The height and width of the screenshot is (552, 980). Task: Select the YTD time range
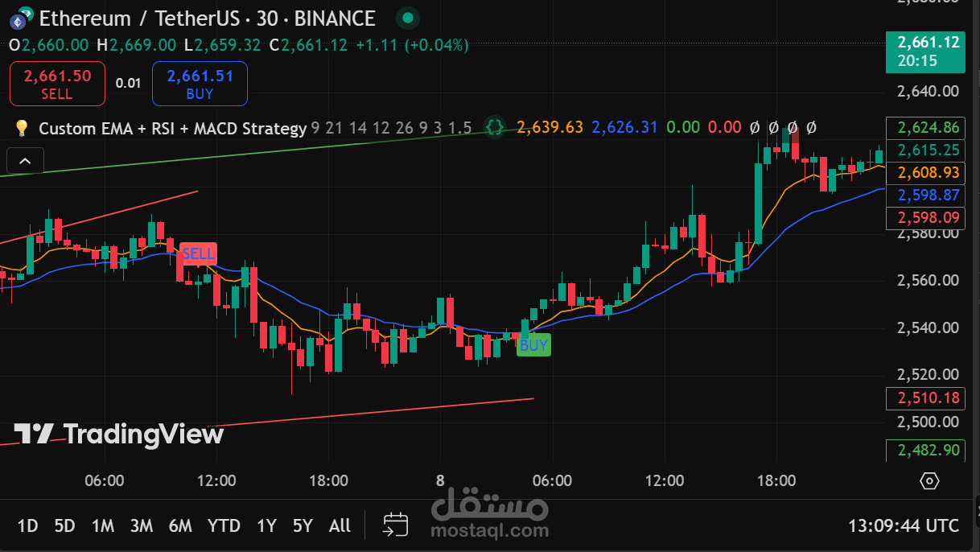(x=224, y=525)
